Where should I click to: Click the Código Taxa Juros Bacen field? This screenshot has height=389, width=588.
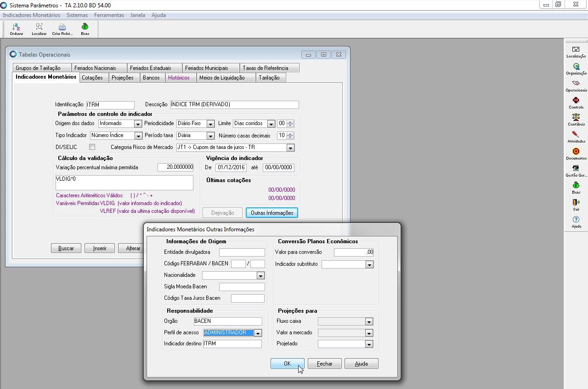(248, 298)
